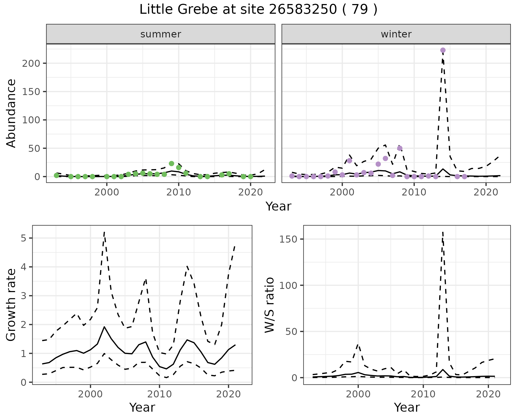Click the 5 tick label on Growth rate axis

click(23, 238)
